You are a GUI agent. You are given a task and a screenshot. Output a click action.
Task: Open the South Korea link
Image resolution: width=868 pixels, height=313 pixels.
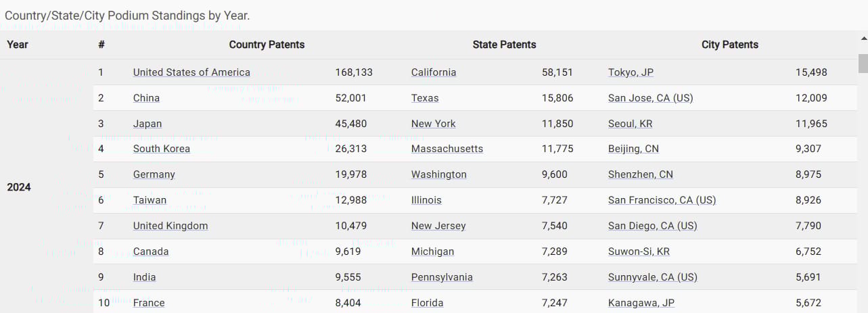click(162, 149)
